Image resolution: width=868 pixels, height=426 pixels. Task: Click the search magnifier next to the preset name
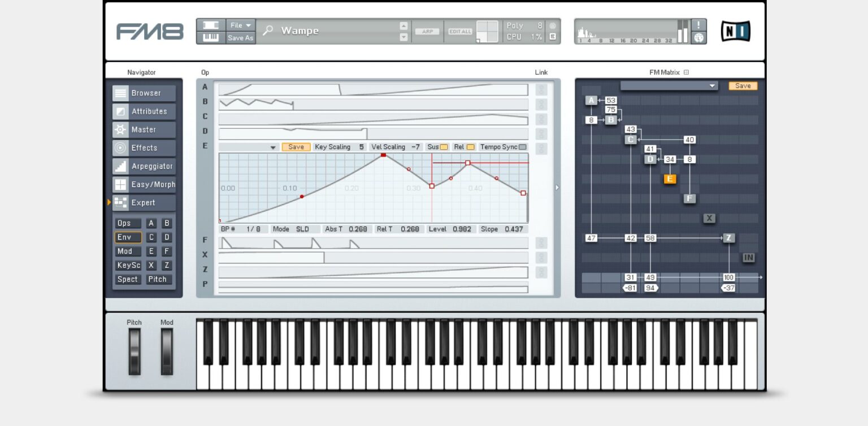pyautogui.click(x=267, y=31)
